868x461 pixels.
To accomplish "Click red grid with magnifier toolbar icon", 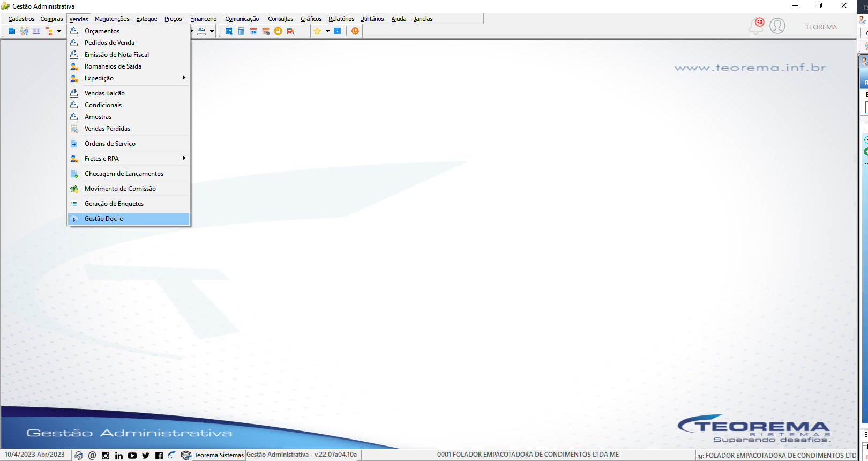I will (290, 31).
